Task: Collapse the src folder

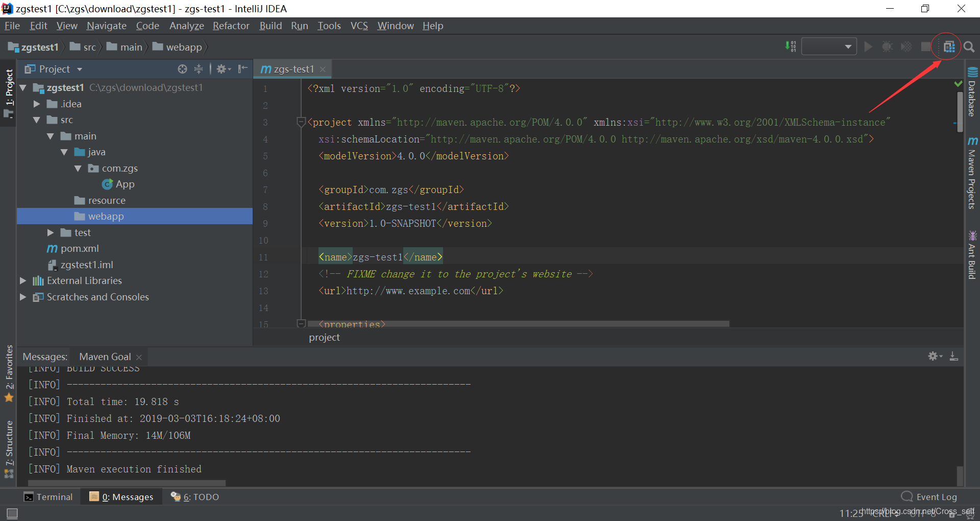Action: [37, 120]
